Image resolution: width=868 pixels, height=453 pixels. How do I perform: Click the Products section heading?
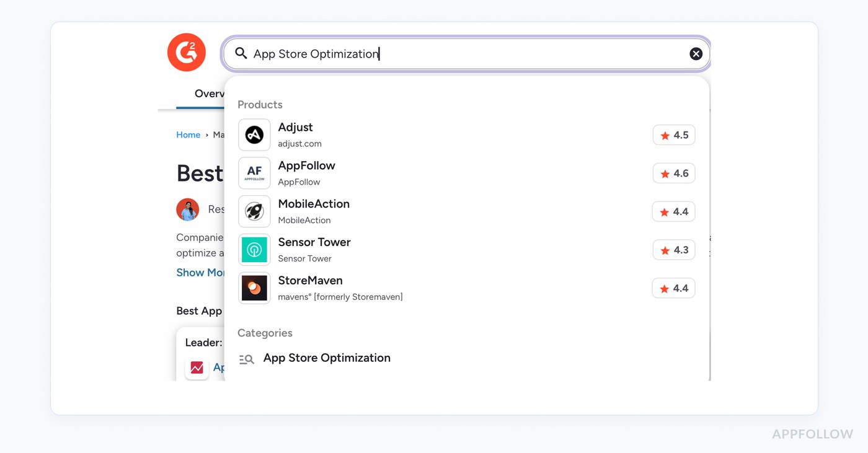pos(260,105)
